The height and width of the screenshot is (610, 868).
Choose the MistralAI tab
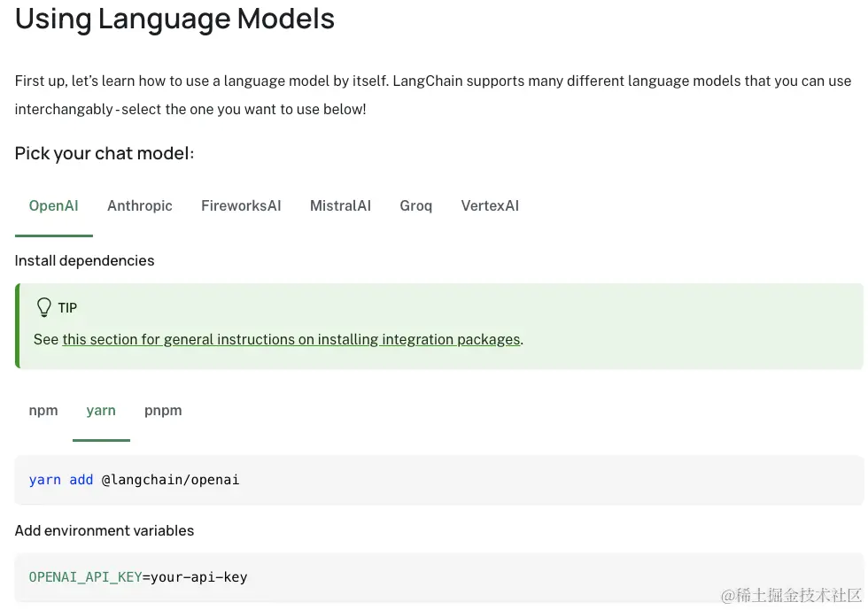coord(340,206)
